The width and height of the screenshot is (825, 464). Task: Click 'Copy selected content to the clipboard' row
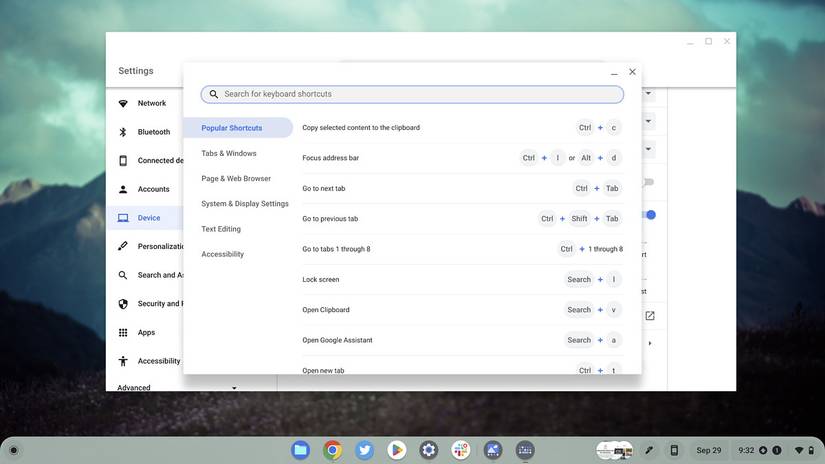pos(462,128)
